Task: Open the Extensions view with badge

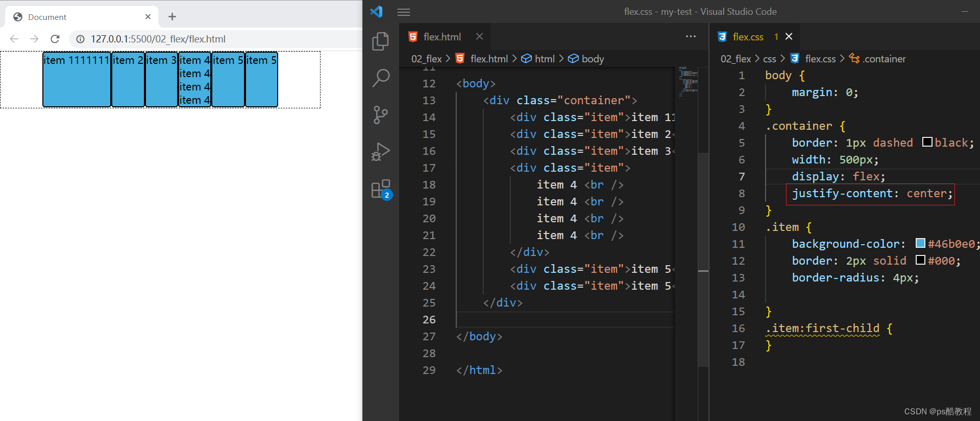Action: pos(381,190)
